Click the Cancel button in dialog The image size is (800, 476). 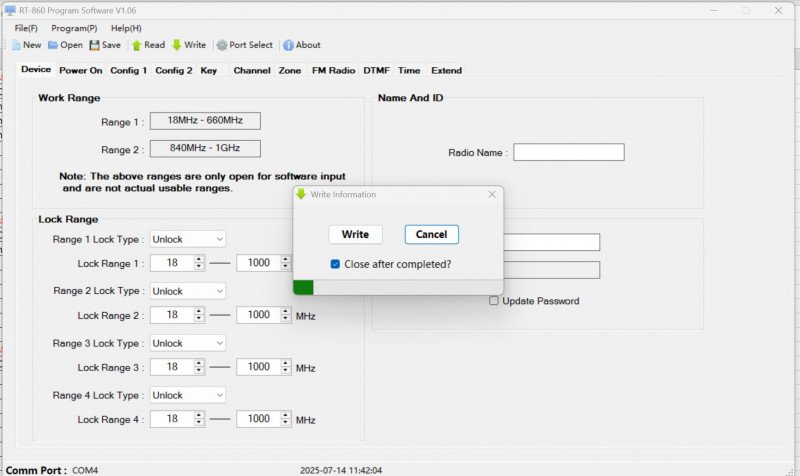(432, 234)
